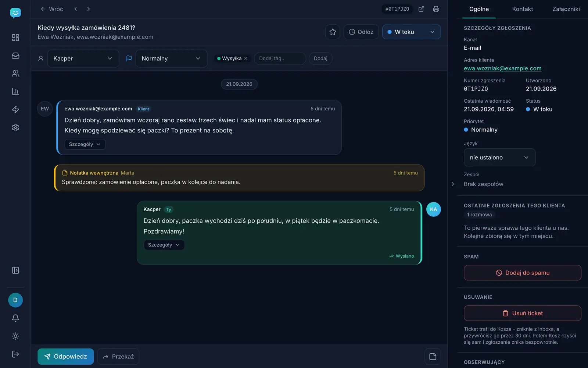Expand Szczegóły in Kacper's reply

(164, 245)
